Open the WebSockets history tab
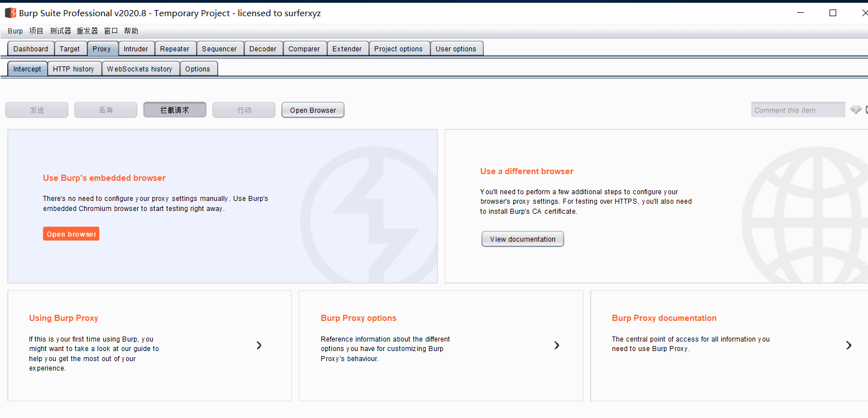The height and width of the screenshot is (418, 868). (x=139, y=69)
